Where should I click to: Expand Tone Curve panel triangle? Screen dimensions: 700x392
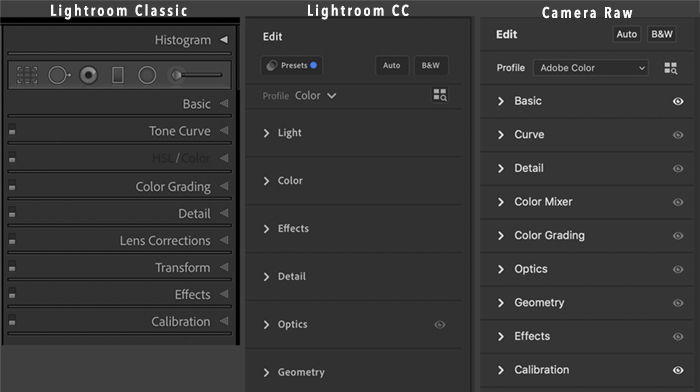(x=224, y=130)
